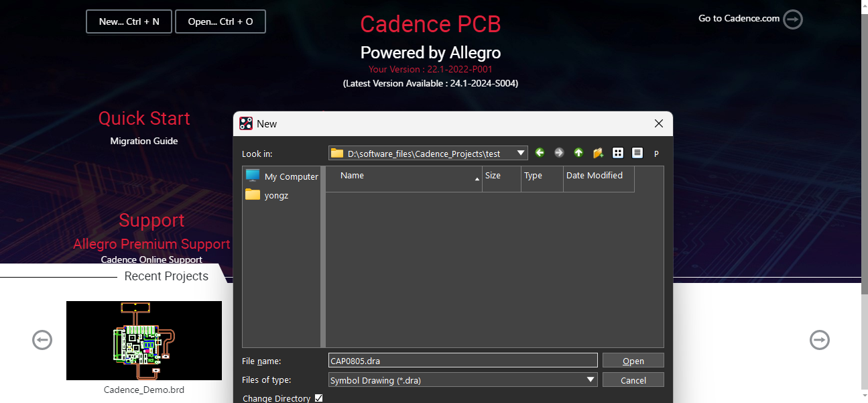Image resolution: width=868 pixels, height=403 pixels.
Task: Show previous recent projects with left arrow
Action: coord(42,340)
